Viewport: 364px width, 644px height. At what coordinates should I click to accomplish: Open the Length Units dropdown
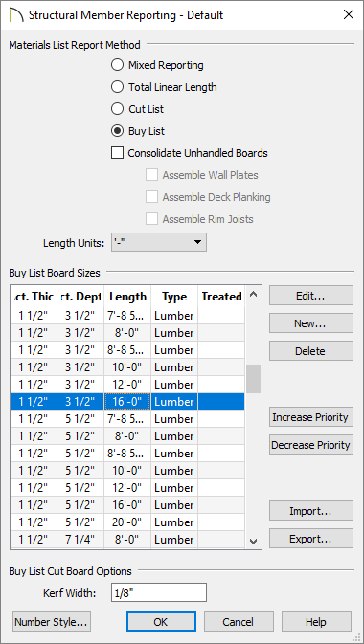[159, 242]
